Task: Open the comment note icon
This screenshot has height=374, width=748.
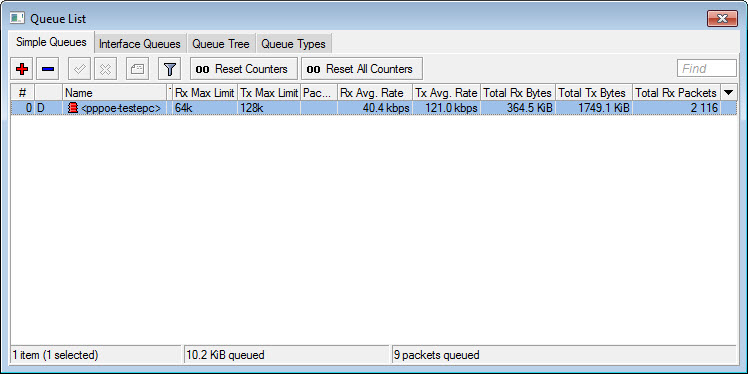Action: coord(137,69)
